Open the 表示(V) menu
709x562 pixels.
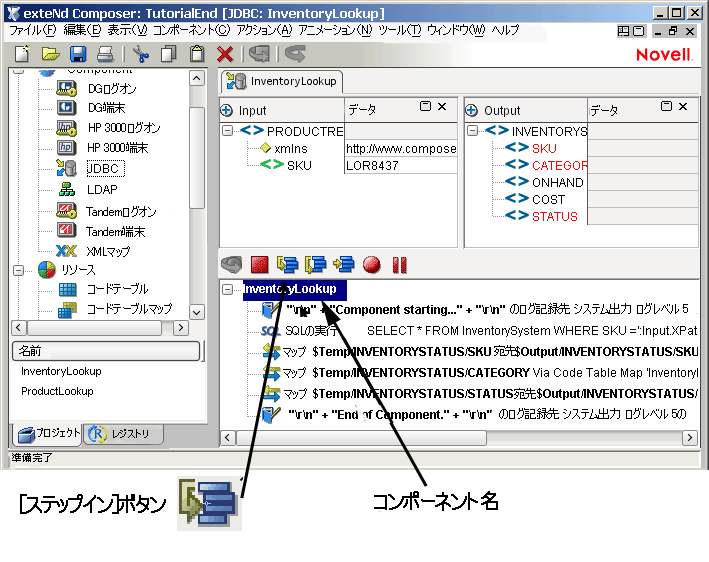tap(128, 30)
